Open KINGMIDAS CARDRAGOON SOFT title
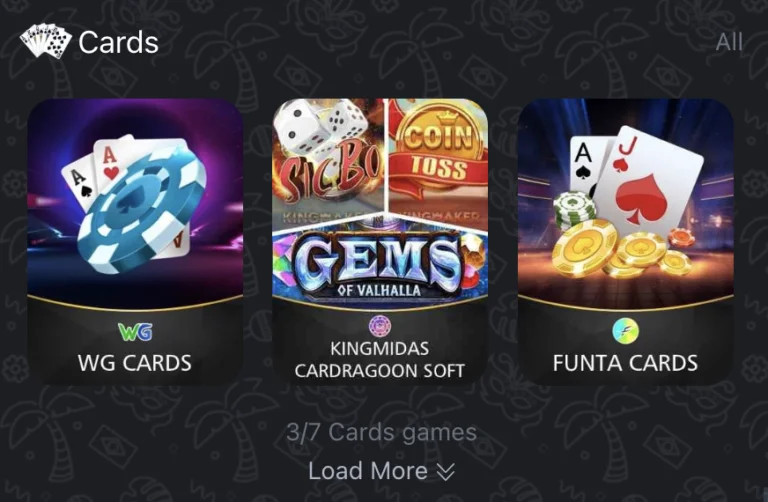The image size is (768, 502). [380, 359]
